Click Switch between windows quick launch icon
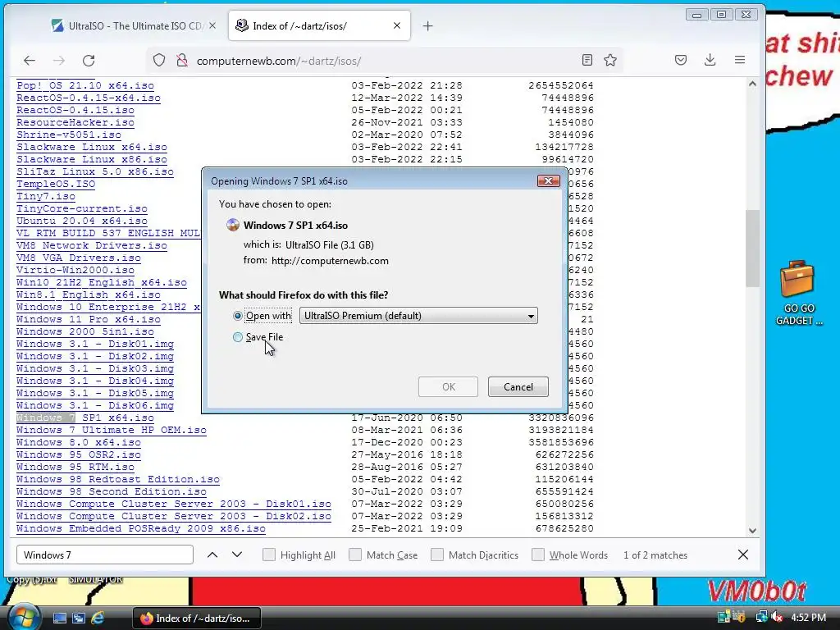Screen dimensions: 840x630 pos(78,619)
